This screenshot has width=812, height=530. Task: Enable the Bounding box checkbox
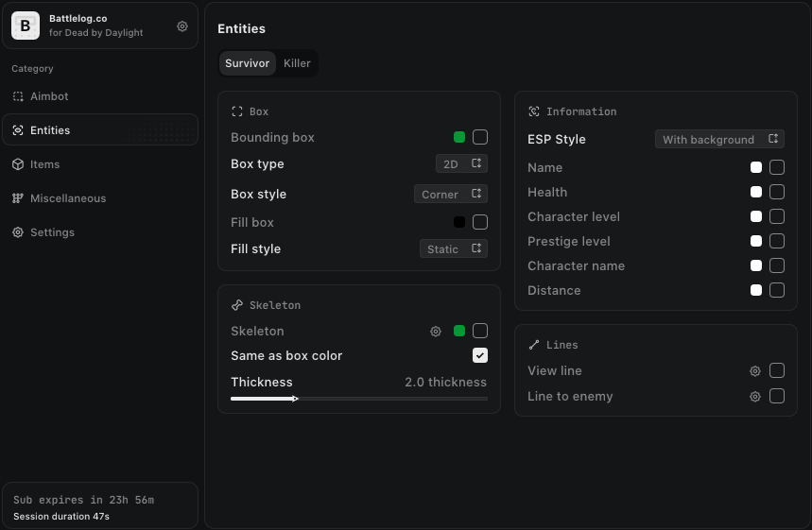[x=480, y=137]
